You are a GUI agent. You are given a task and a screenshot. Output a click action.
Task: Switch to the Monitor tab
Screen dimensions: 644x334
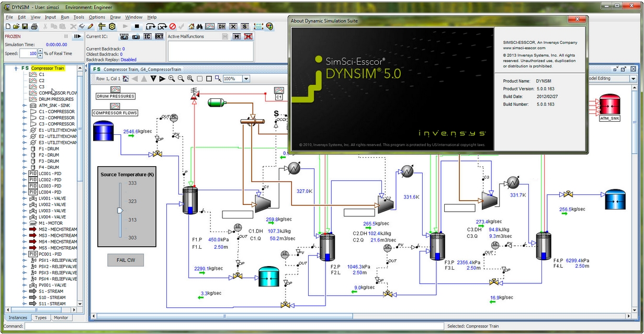click(61, 318)
